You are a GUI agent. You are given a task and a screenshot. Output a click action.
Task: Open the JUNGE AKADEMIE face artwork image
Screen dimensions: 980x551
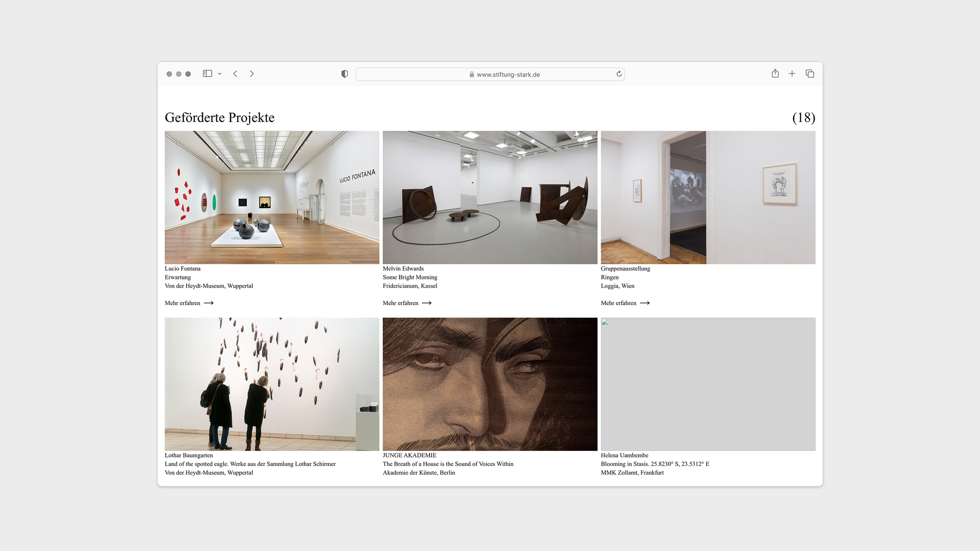(490, 384)
